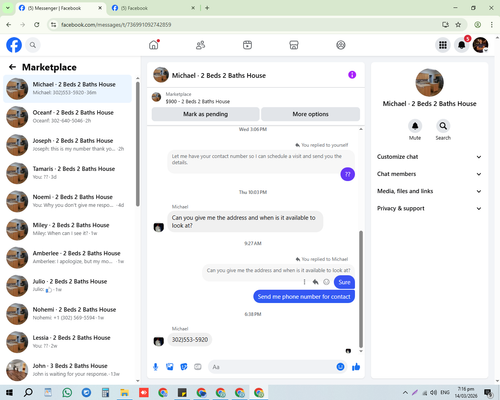Attach a photo with the image icon
Screen dimensions: 500x400
(x=170, y=367)
